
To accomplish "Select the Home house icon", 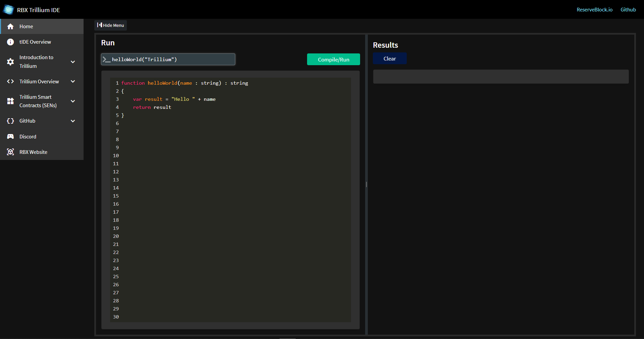I will tap(10, 26).
